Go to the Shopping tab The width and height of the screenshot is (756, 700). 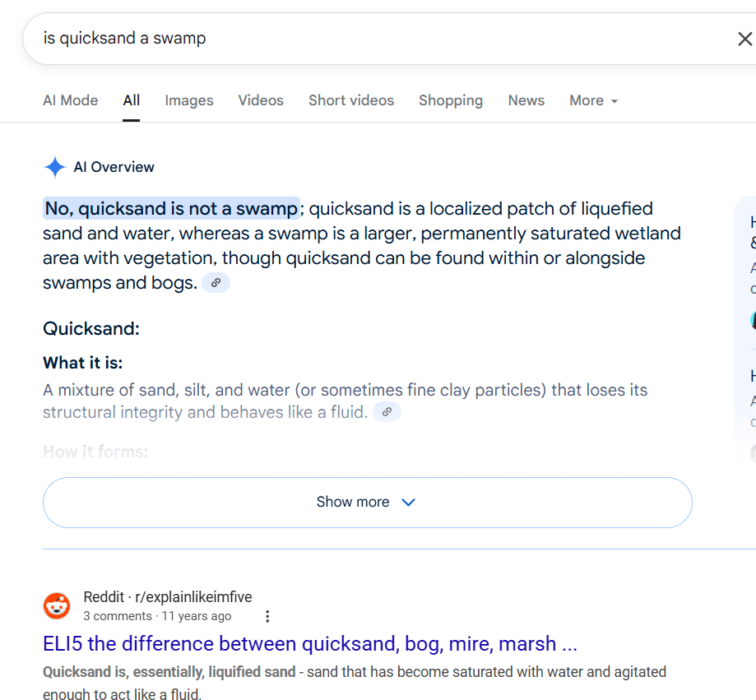pyautogui.click(x=451, y=100)
